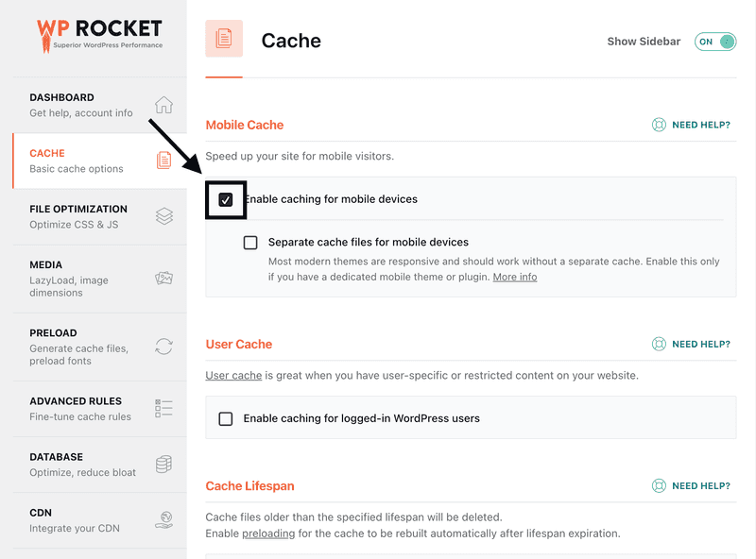
Task: Click the CDN globe-in-hand icon
Action: [x=163, y=520]
